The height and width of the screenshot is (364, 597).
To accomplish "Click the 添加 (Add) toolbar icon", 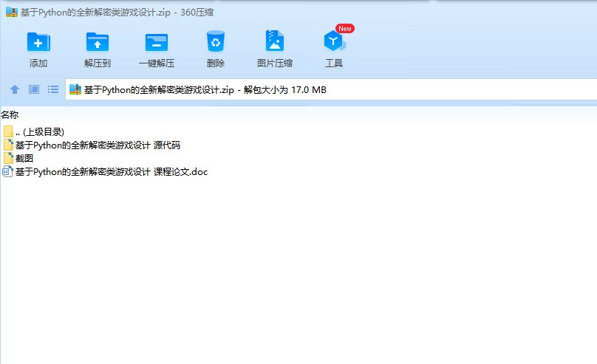I will (38, 41).
